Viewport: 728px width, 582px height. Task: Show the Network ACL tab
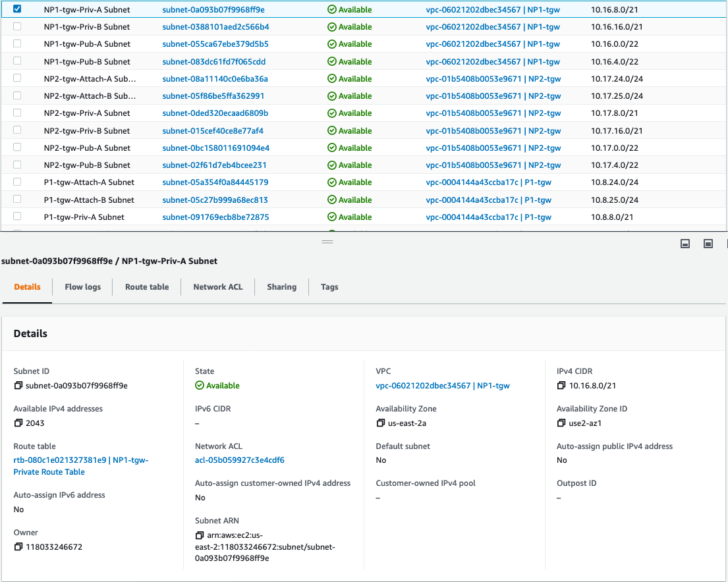coord(218,287)
